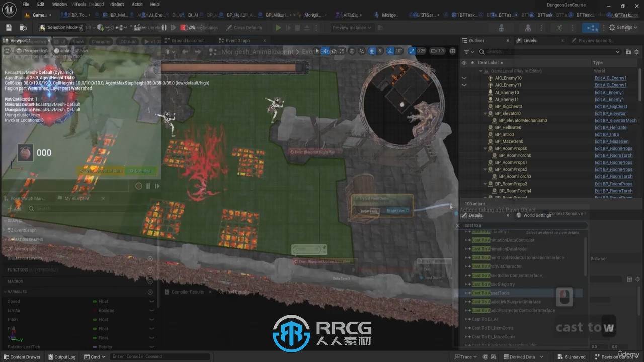Open the Edit AI_Enemy1 link for AI_Enemy11
This screenshot has width=644, height=362.
(x=609, y=99)
